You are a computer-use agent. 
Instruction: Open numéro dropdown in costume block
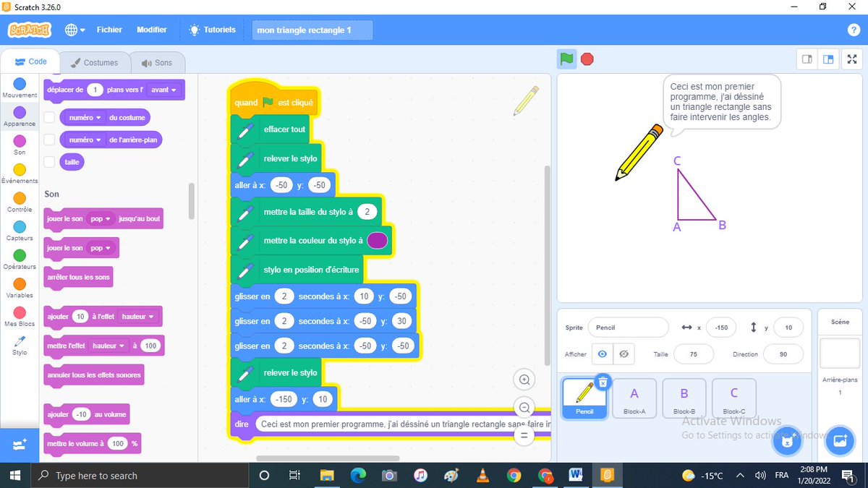pyautogui.click(x=85, y=117)
